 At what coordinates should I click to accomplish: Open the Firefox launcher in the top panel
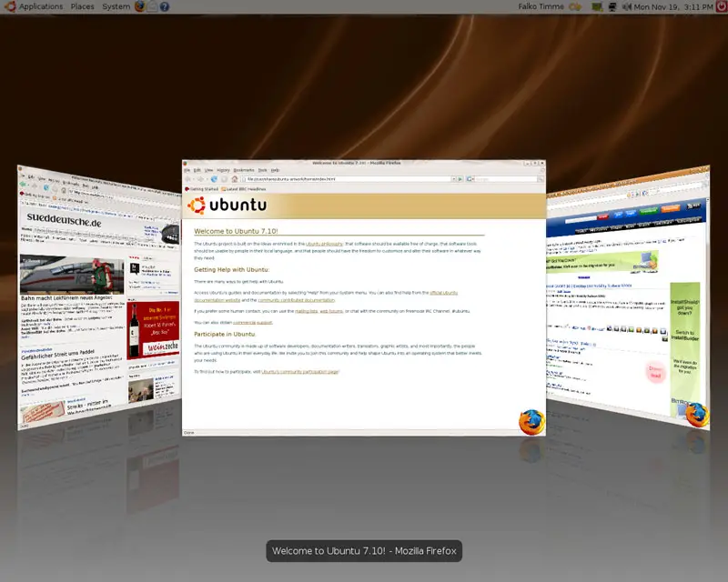[x=140, y=6]
